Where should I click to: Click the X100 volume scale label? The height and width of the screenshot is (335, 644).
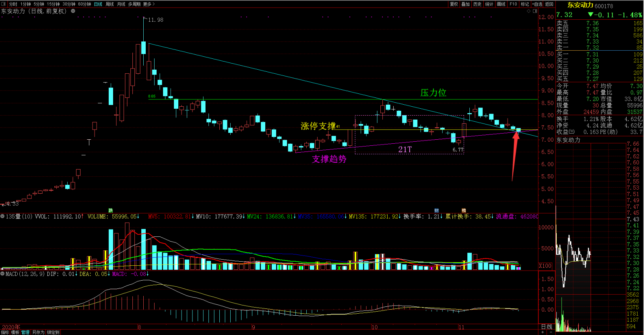tap(545, 266)
